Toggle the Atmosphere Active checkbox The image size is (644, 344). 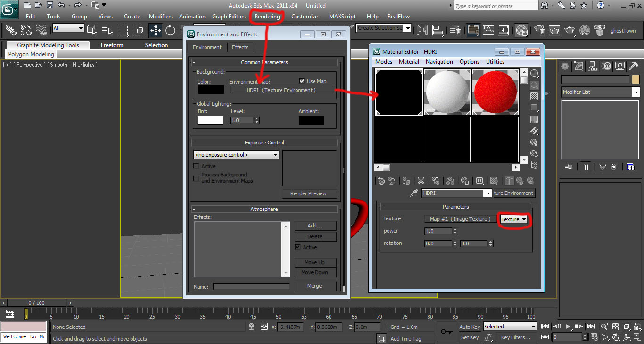pyautogui.click(x=297, y=247)
